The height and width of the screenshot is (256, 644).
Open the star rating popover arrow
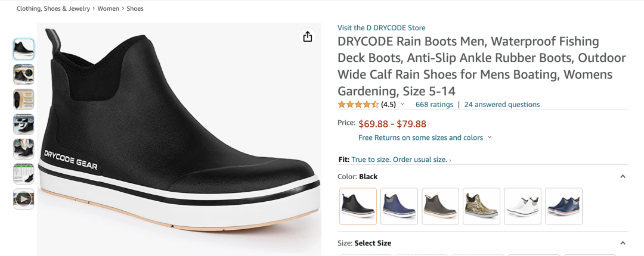click(402, 104)
